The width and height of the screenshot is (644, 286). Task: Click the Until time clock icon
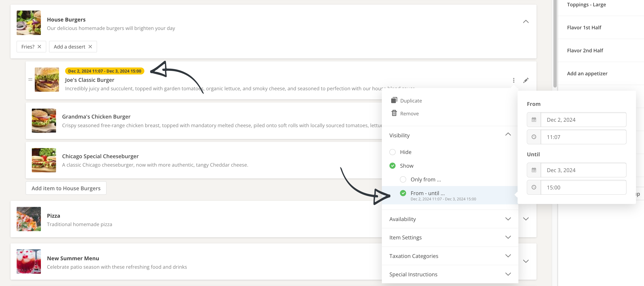(x=534, y=187)
